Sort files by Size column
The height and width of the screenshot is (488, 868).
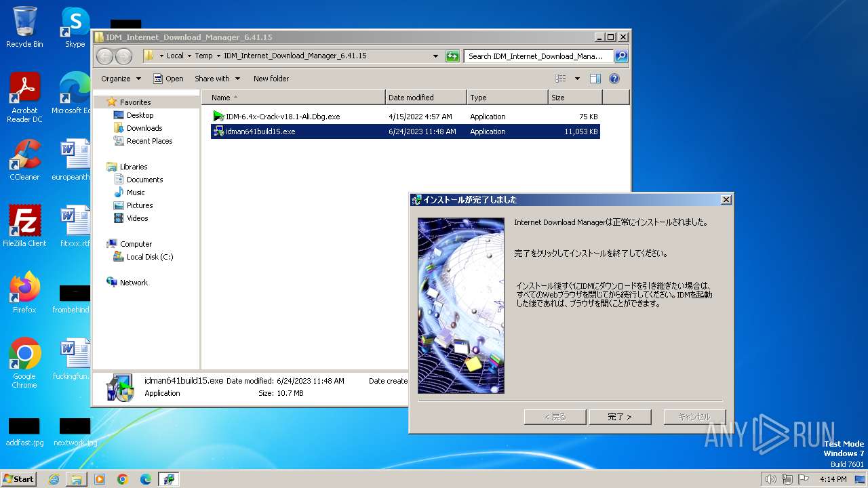tap(575, 98)
